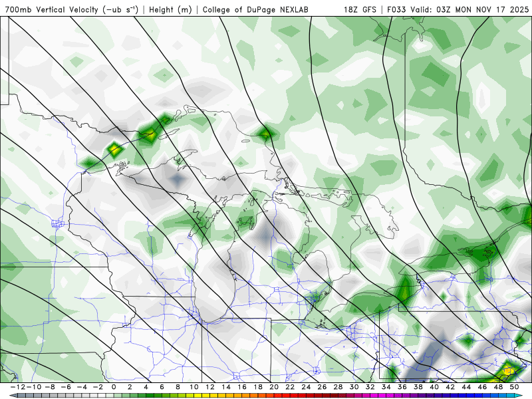This screenshot has width=532, height=399.
Task: Click the 0 value on color scale
Action: [x=114, y=387]
